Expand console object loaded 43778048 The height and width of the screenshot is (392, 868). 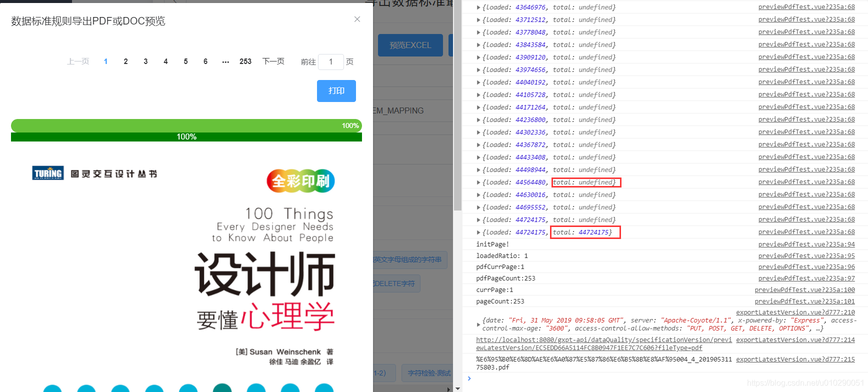pyautogui.click(x=478, y=32)
